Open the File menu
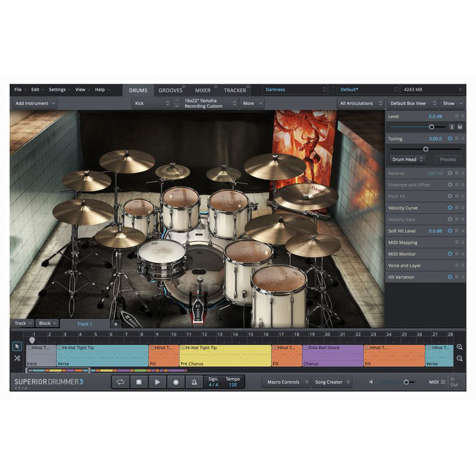The width and height of the screenshot is (476, 476). point(20,89)
